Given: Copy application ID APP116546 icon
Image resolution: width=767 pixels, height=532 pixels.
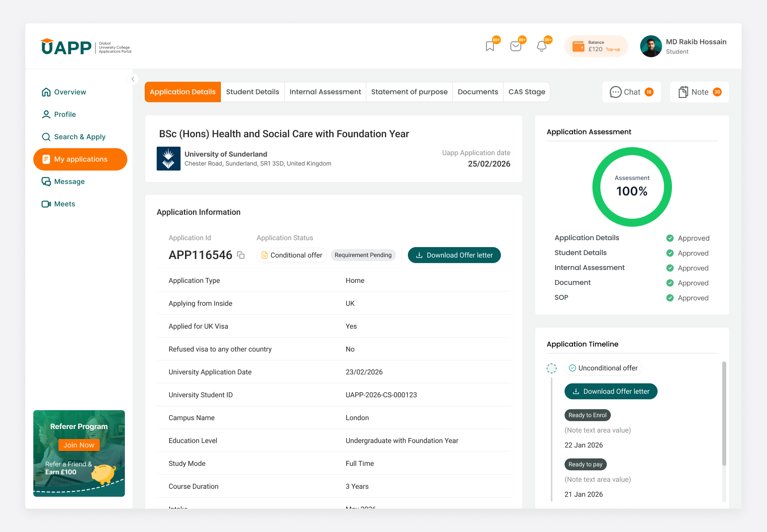Looking at the screenshot, I should (x=241, y=255).
